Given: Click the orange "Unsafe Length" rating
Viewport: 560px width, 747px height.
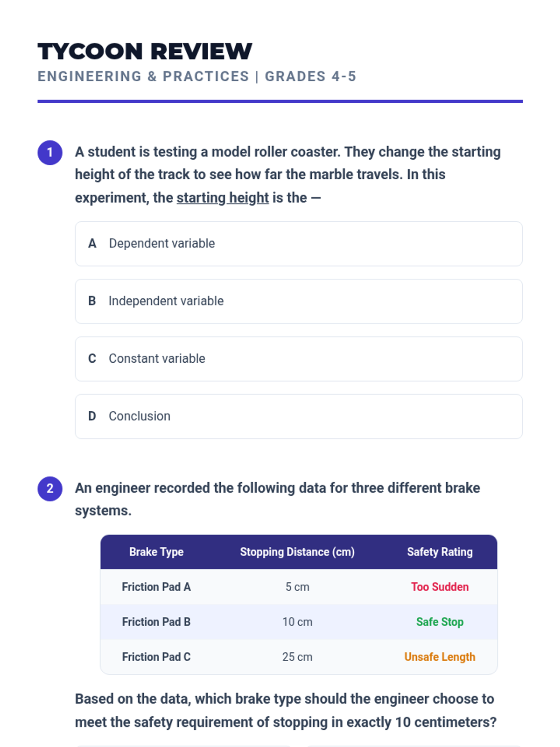Looking at the screenshot, I should click(440, 657).
